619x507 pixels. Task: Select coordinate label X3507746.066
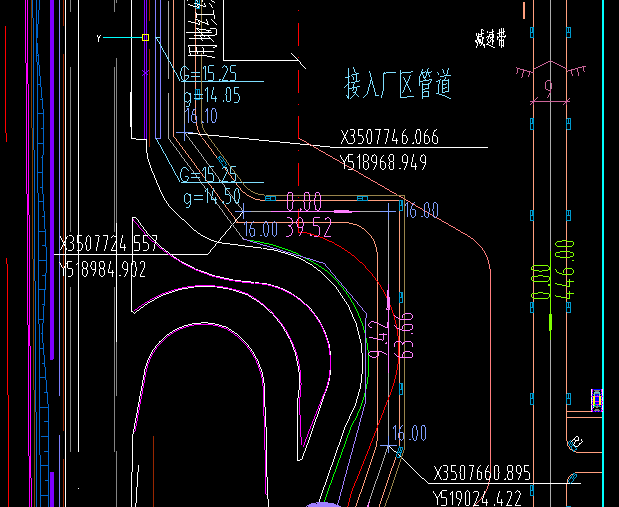pos(389,138)
